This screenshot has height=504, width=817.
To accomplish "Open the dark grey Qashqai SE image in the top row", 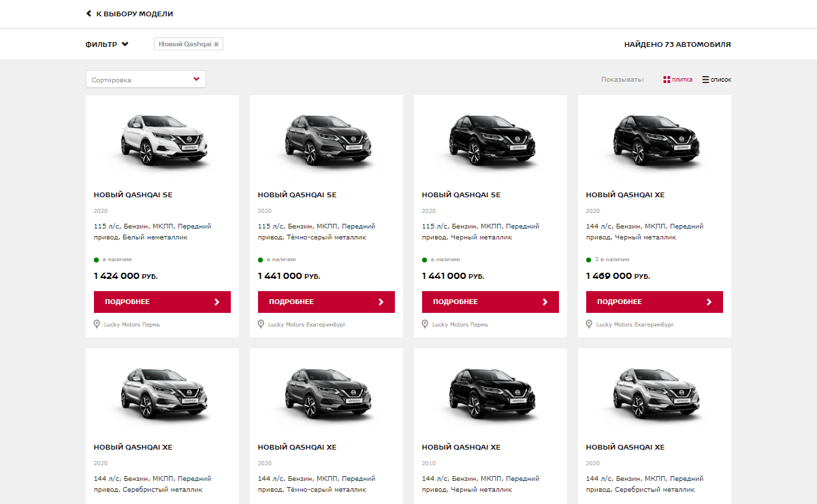I will pos(326,139).
